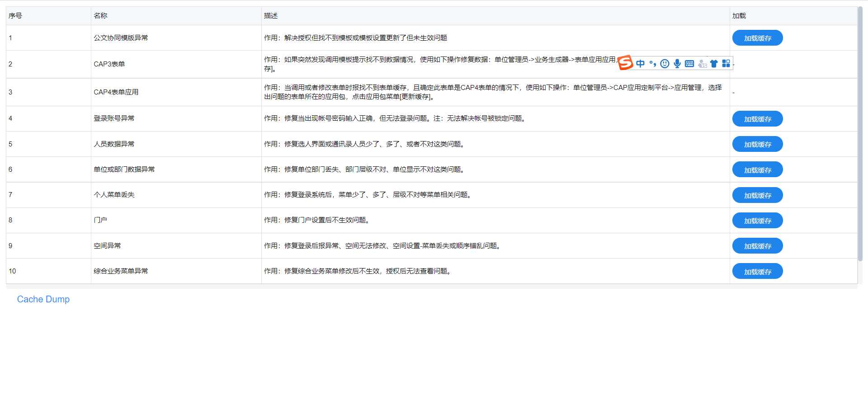Load cache for 个人菜单丢失
This screenshot has width=868, height=400.
click(x=758, y=195)
